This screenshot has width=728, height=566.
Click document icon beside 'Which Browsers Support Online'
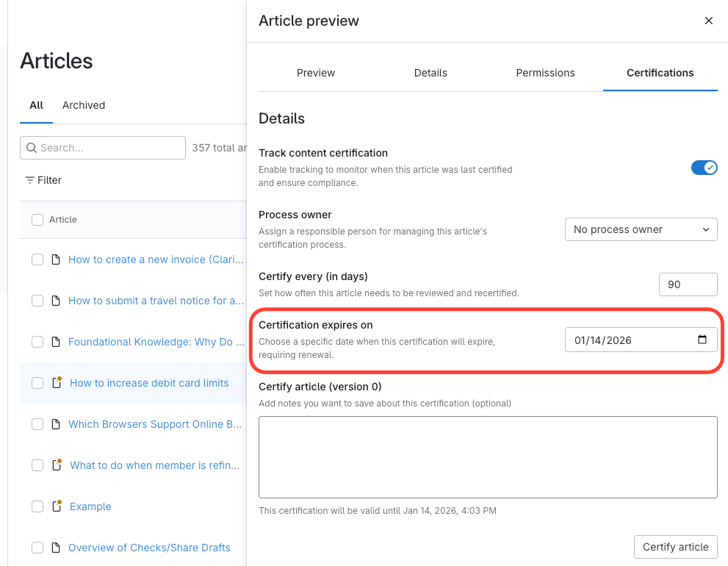tap(56, 424)
